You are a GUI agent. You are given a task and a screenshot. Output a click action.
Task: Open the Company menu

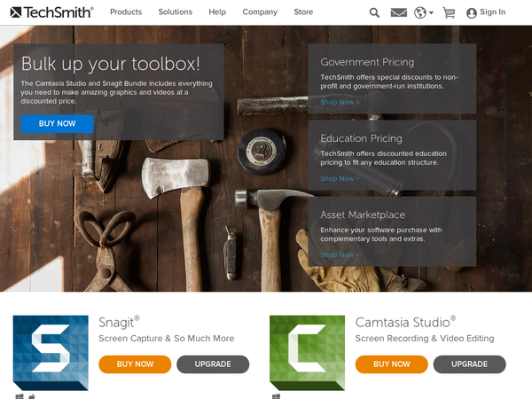[260, 12]
